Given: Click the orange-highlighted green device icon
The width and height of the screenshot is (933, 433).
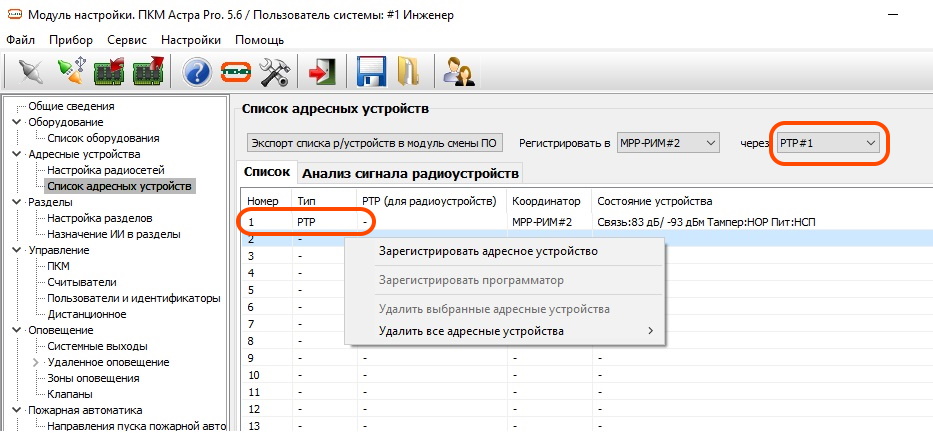Looking at the screenshot, I should tap(235, 72).
